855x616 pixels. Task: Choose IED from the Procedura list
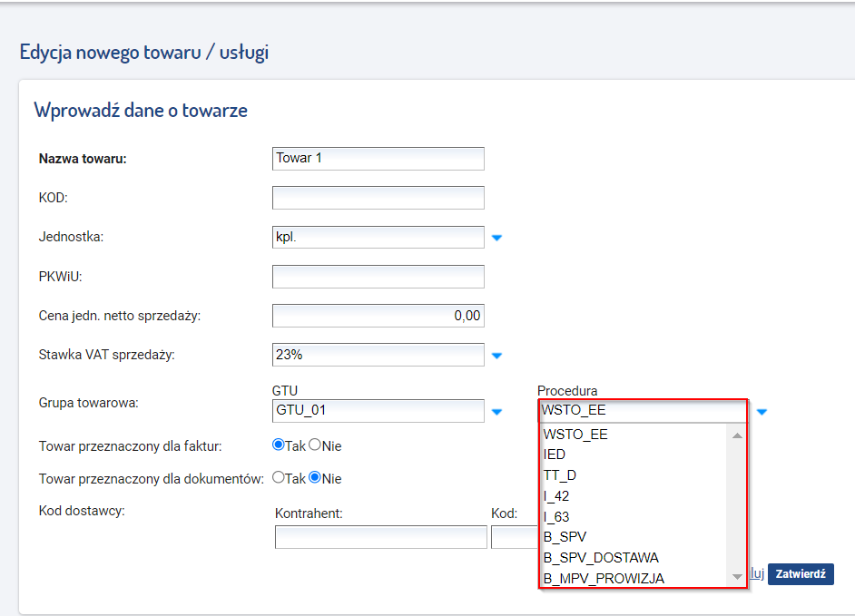[634, 455]
